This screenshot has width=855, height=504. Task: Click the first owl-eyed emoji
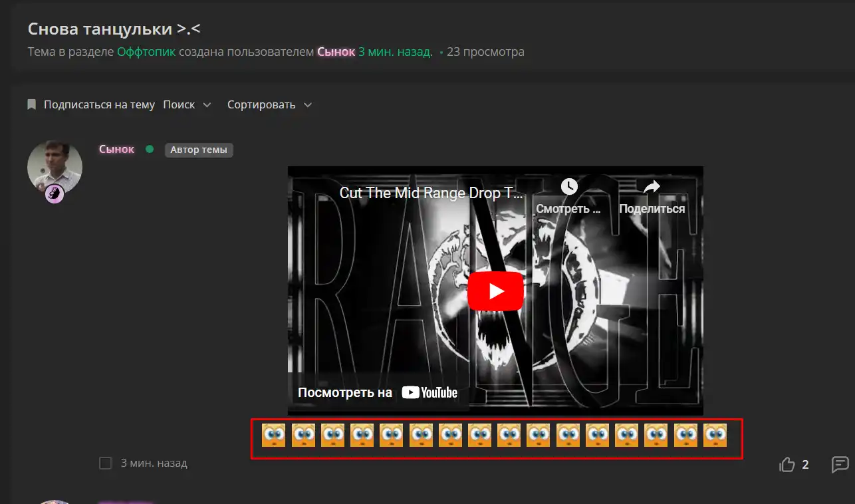click(273, 436)
